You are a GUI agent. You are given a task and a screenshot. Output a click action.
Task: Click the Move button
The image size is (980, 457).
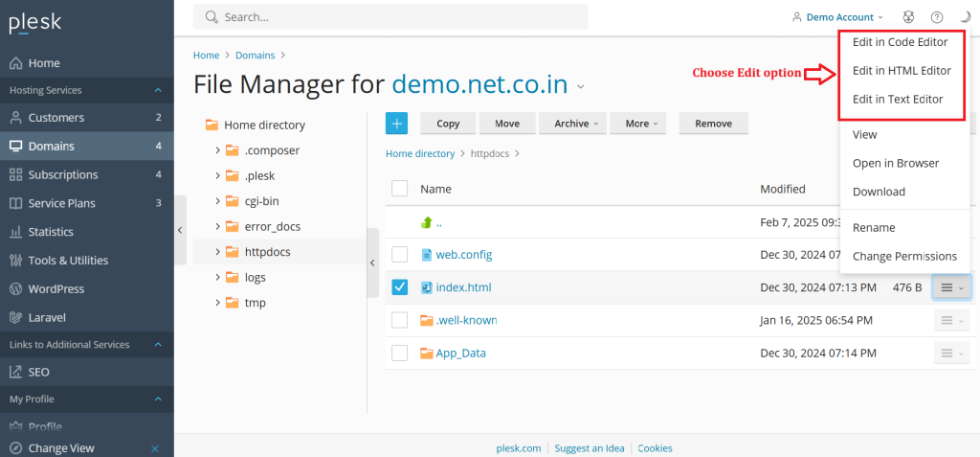[507, 124]
